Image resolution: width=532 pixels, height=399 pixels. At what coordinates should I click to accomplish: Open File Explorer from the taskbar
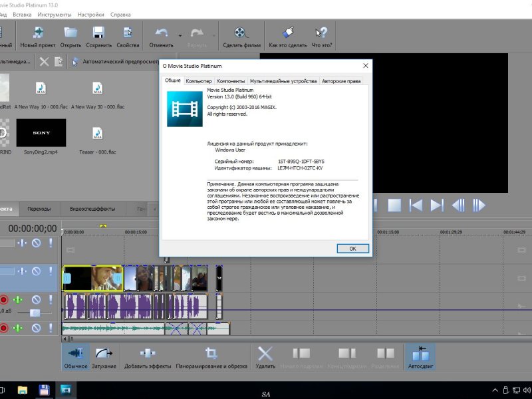point(23,390)
